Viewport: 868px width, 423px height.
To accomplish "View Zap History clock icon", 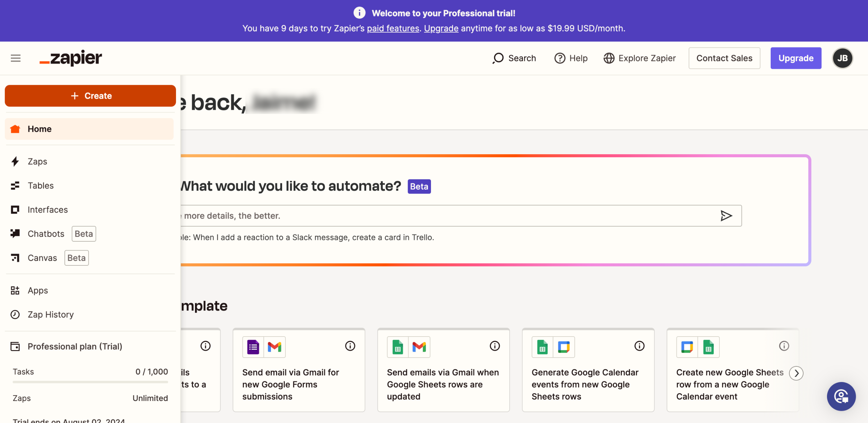I will click(15, 315).
